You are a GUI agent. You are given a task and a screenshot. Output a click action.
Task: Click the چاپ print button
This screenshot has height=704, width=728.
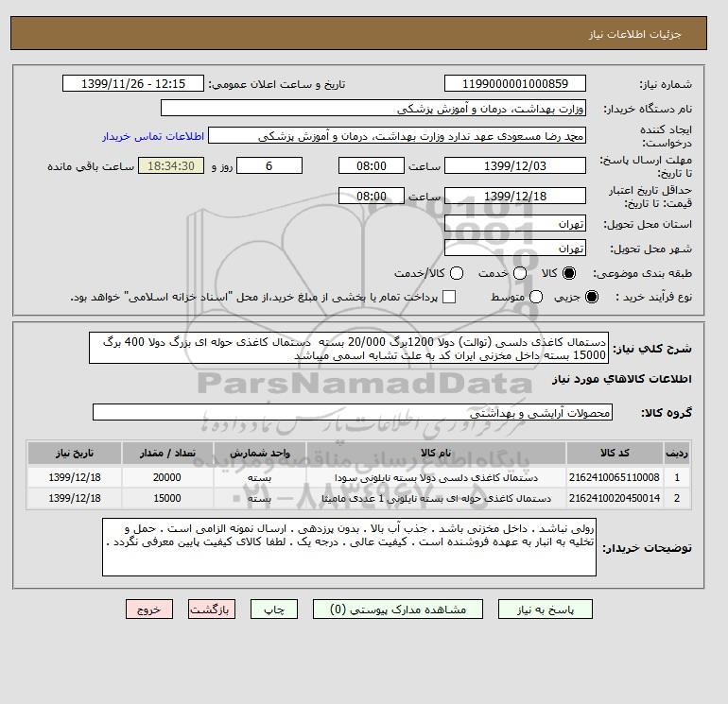click(x=274, y=610)
